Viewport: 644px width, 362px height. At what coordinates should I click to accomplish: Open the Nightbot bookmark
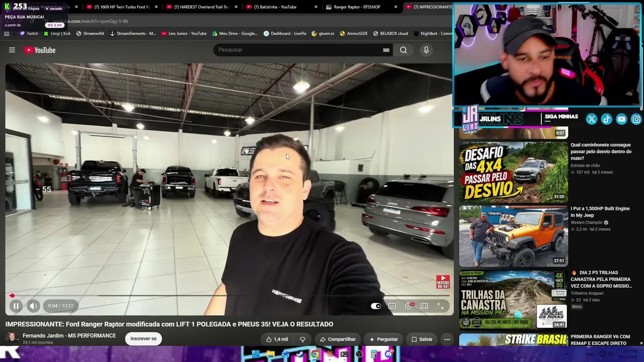point(433,34)
